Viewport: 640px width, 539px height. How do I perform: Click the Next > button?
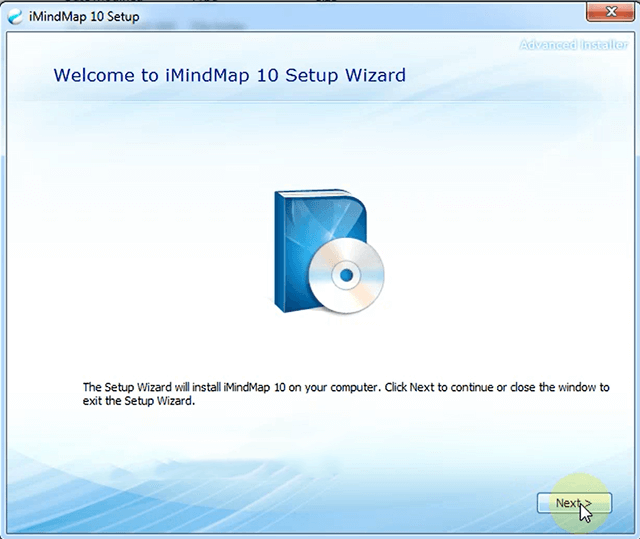(574, 503)
